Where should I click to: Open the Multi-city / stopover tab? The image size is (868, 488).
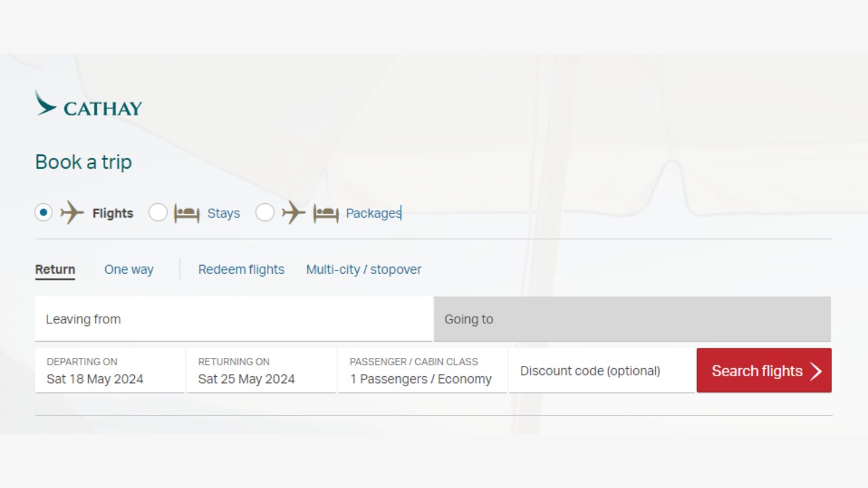(363, 269)
